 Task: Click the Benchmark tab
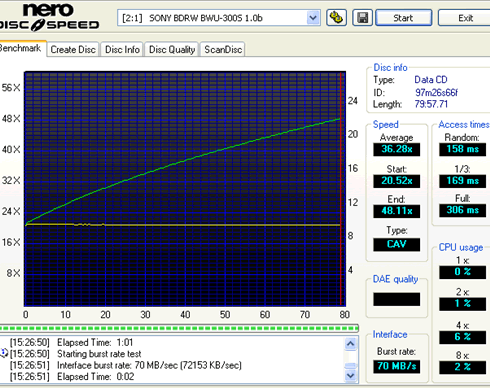tap(21, 49)
